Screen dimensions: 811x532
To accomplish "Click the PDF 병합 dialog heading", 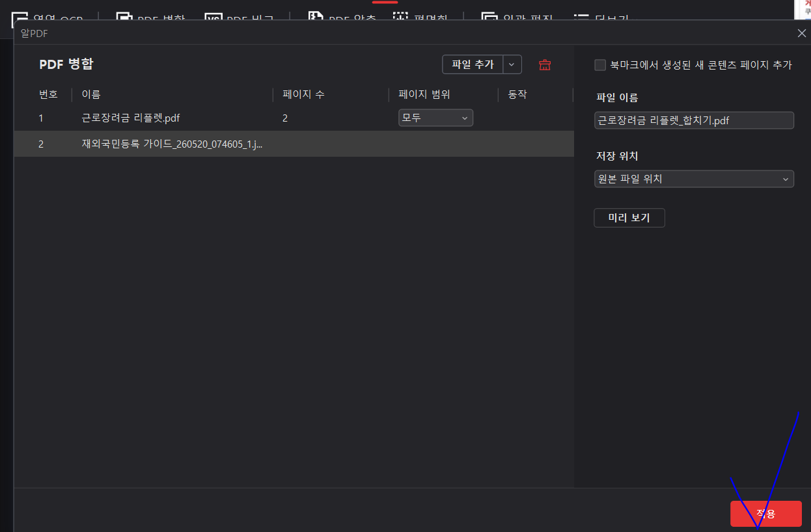I will tap(66, 64).
